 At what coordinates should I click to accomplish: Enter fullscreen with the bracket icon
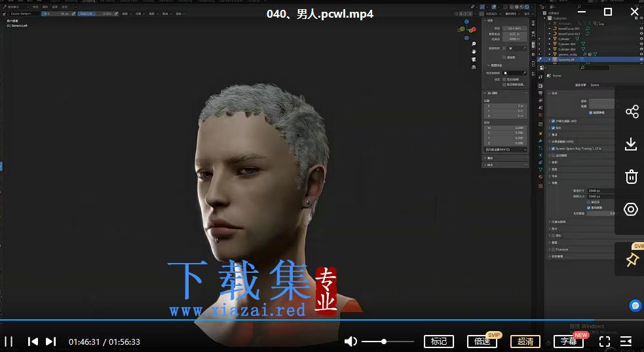[604, 342]
